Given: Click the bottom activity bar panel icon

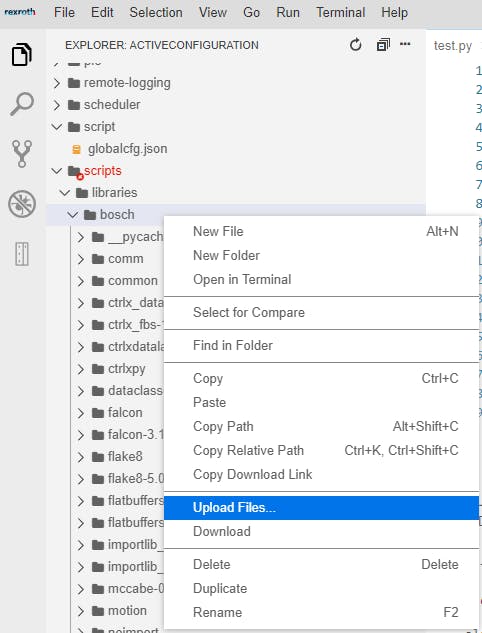Looking at the screenshot, I should click(22, 254).
